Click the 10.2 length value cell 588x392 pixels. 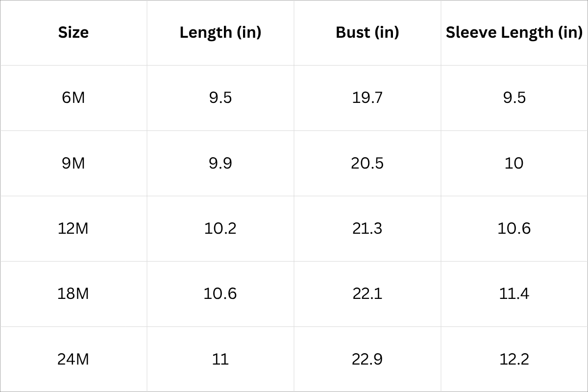(220, 228)
